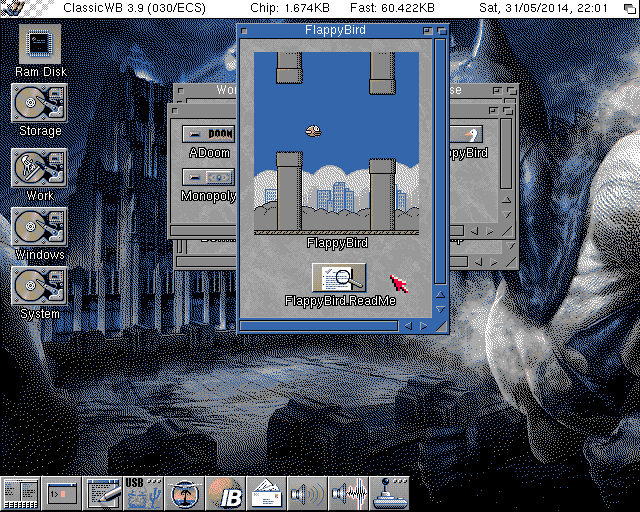Click the screen depth gadget in the top bar

(630, 8)
